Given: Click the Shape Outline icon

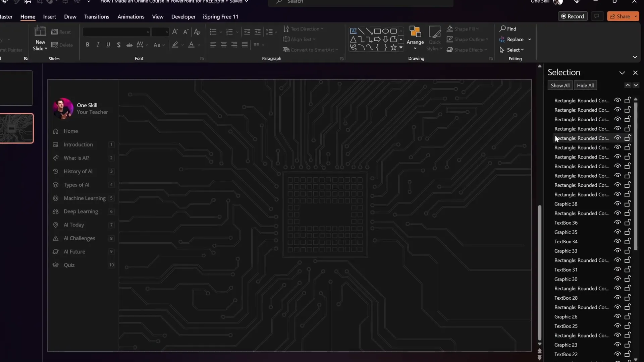Looking at the screenshot, I should click(x=450, y=39).
